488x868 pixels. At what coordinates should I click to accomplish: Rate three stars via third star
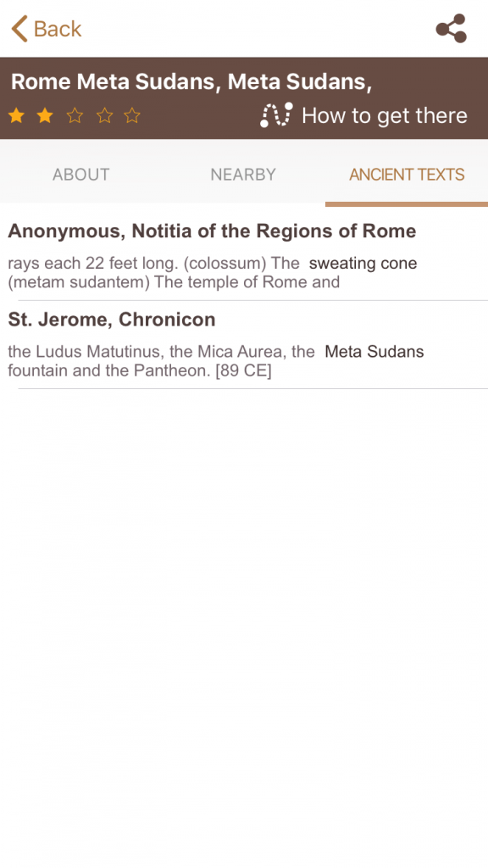tap(75, 115)
